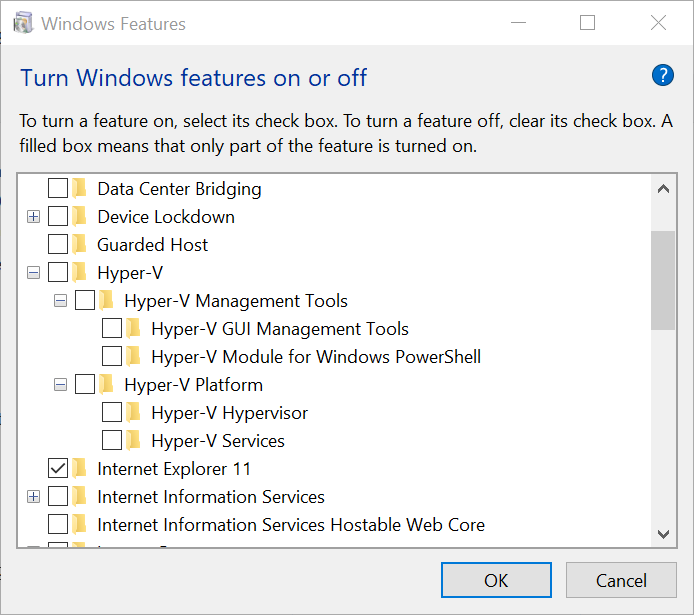Expand the Internet Information Services node
The height and width of the screenshot is (615, 694).
pos(33,497)
